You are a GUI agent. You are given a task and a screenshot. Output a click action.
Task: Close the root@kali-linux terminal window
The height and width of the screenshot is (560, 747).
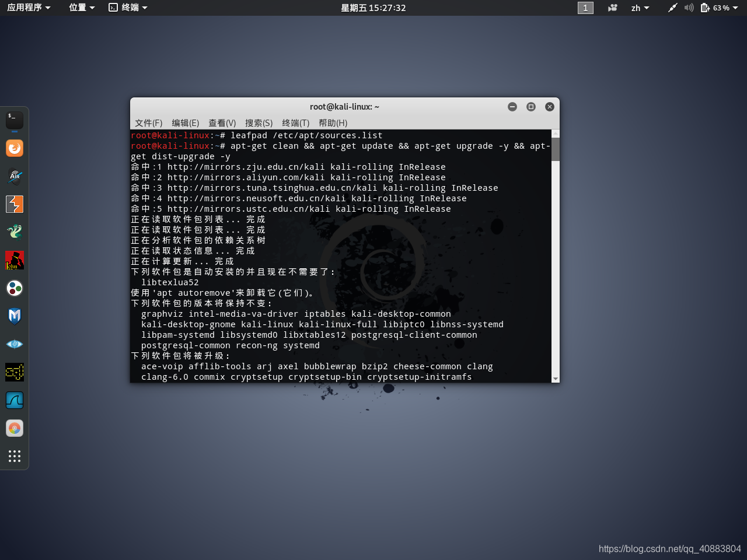(x=550, y=107)
